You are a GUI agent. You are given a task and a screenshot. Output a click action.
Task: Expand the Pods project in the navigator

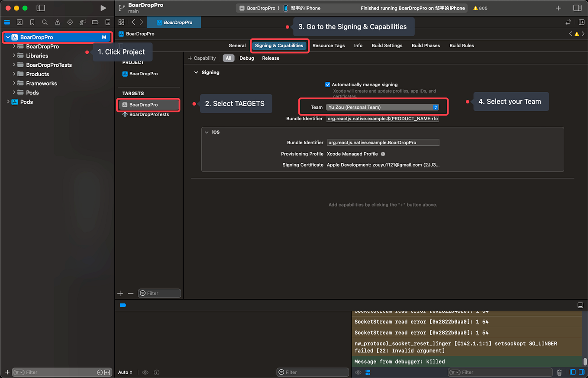click(x=8, y=102)
